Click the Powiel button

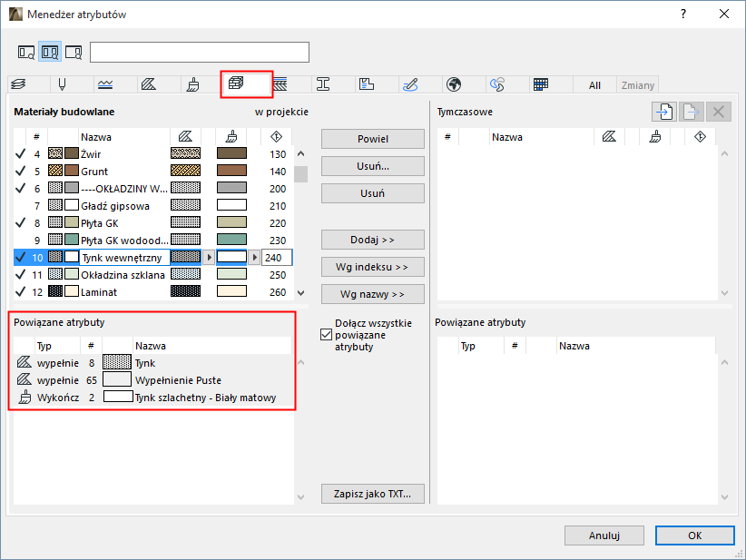pyautogui.click(x=373, y=139)
